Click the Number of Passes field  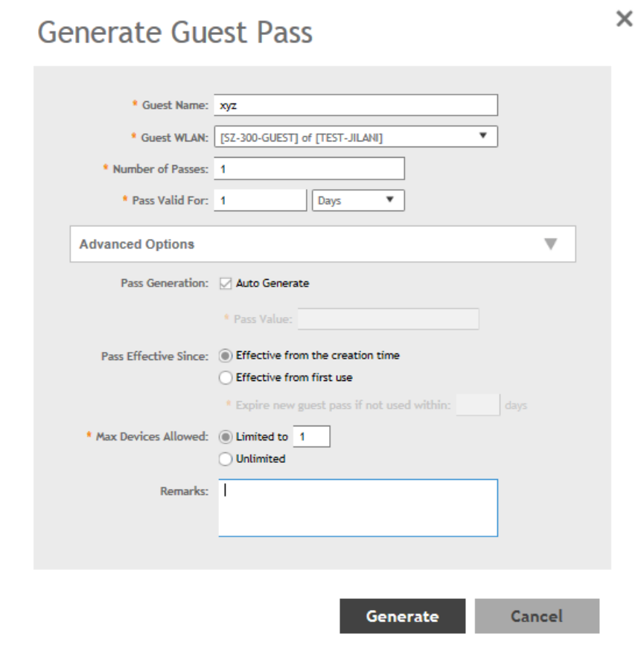(309, 169)
